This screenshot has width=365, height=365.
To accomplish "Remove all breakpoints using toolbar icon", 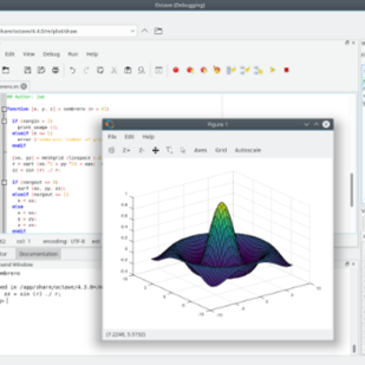I will (x=217, y=70).
